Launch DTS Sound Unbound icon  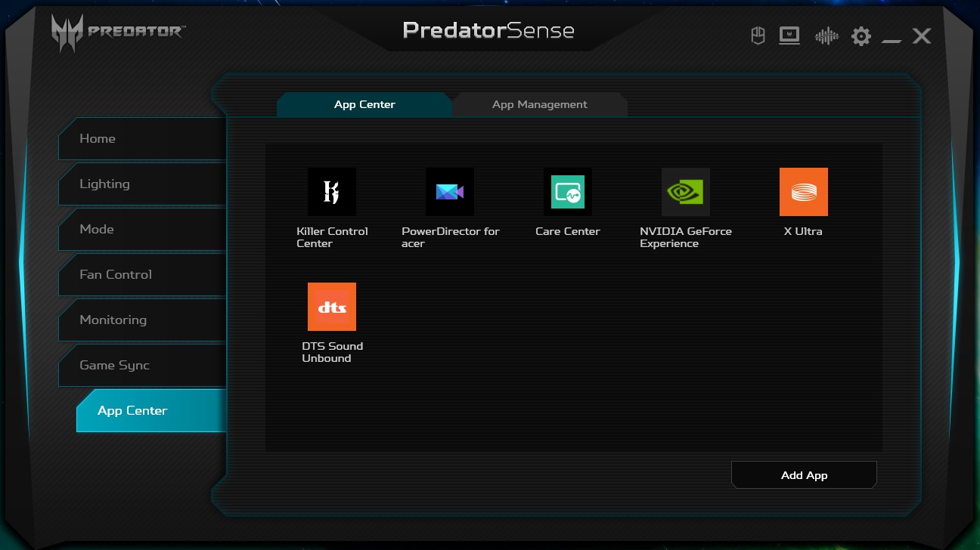[331, 307]
